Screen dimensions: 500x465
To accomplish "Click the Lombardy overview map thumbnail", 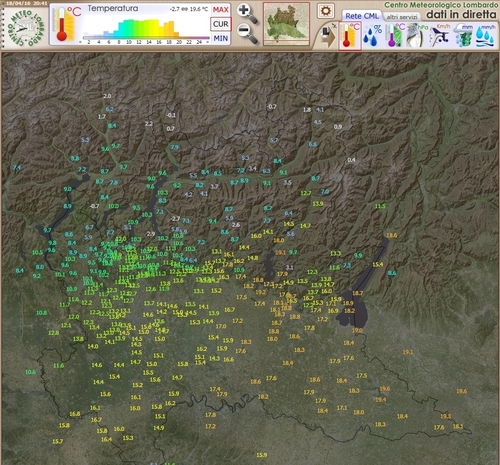I will [286, 24].
